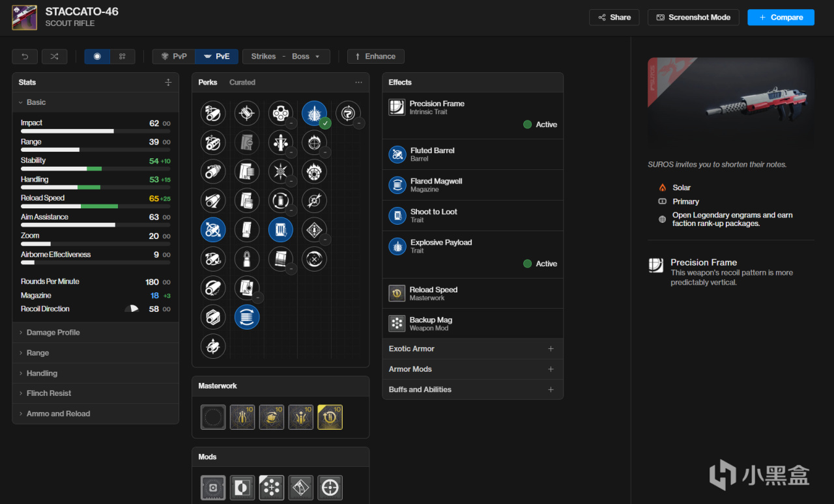This screenshot has height=504, width=834.
Task: Select the empty Masterwork slot
Action: (213, 417)
